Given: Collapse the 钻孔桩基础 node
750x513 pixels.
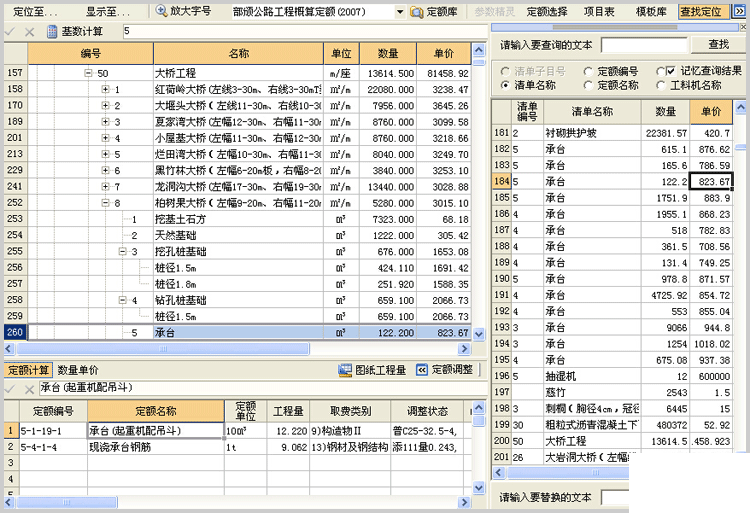Looking at the screenshot, I should [122, 300].
